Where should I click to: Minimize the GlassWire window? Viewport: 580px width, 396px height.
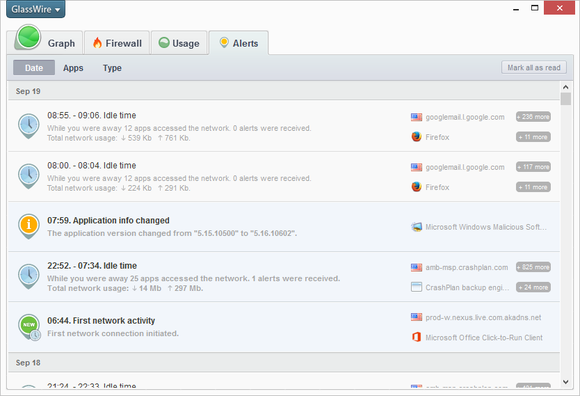tap(516, 9)
